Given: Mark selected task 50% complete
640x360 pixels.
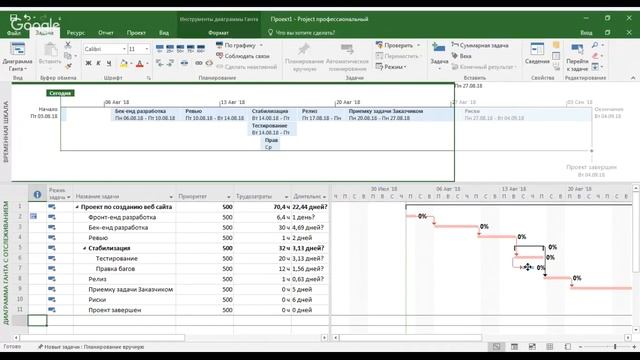Looking at the screenshot, I should pos(180,49).
